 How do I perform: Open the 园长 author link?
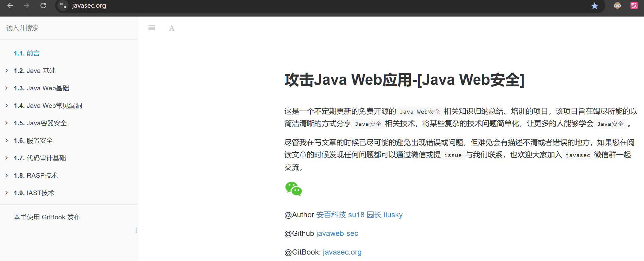pyautogui.click(x=374, y=215)
